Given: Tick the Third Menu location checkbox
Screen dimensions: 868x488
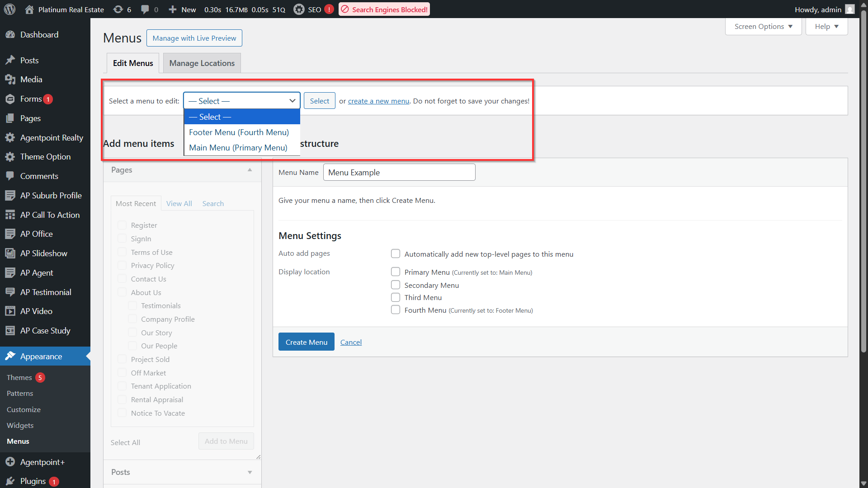Looking at the screenshot, I should pyautogui.click(x=396, y=297).
